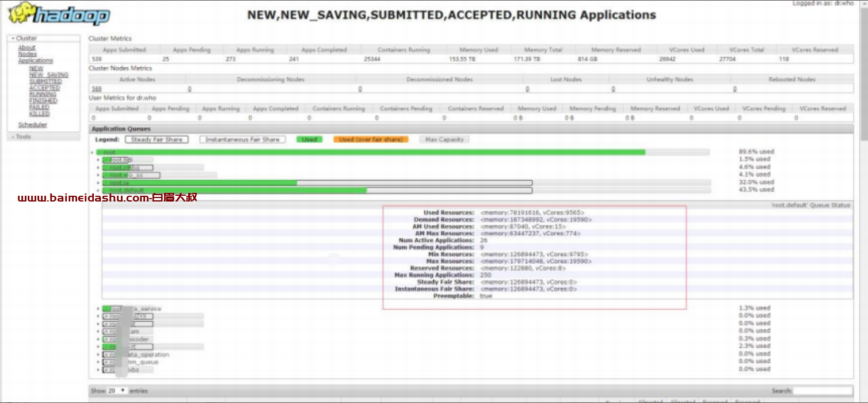The height and width of the screenshot is (403, 868).
Task: Click the VCores Total value 27704
Action: point(728,59)
